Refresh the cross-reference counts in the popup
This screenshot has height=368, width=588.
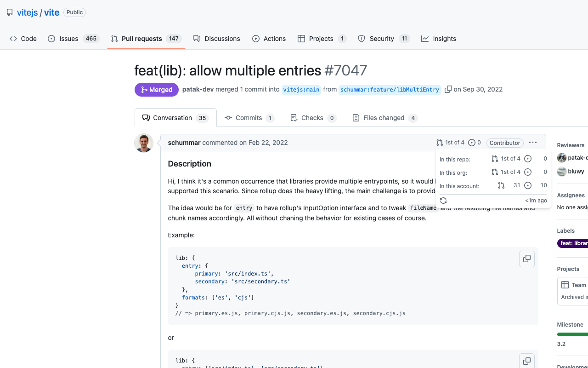(443, 200)
